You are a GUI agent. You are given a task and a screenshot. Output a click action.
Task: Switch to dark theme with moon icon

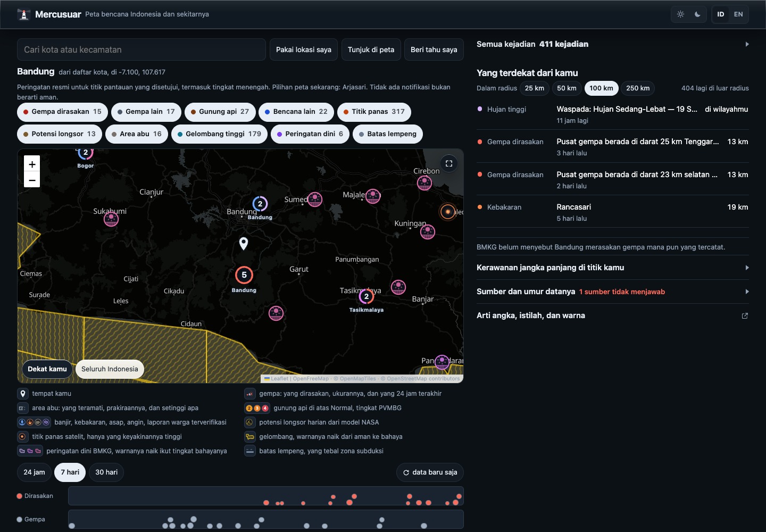[697, 14]
